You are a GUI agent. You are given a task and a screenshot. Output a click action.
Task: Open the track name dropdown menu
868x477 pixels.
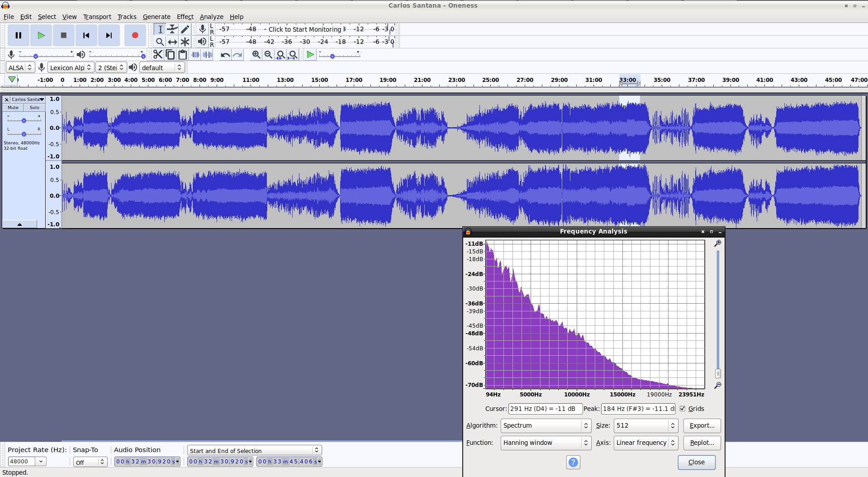tap(28, 100)
